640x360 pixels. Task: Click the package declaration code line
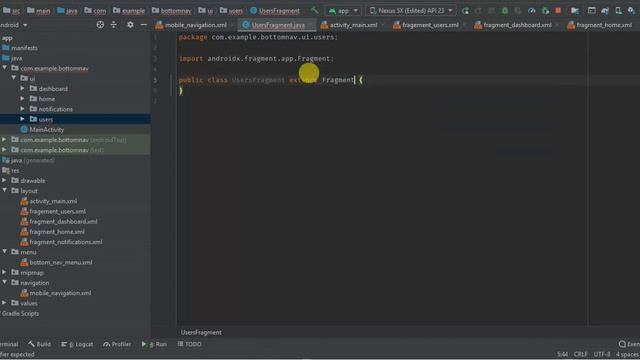click(x=258, y=37)
